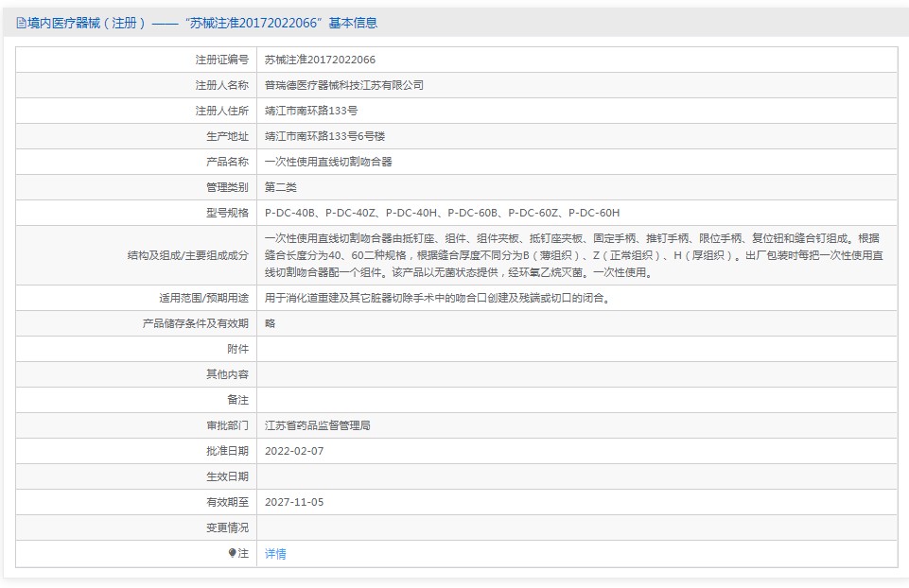
Task: Click the 变更情况 row label
Action: 228,527
